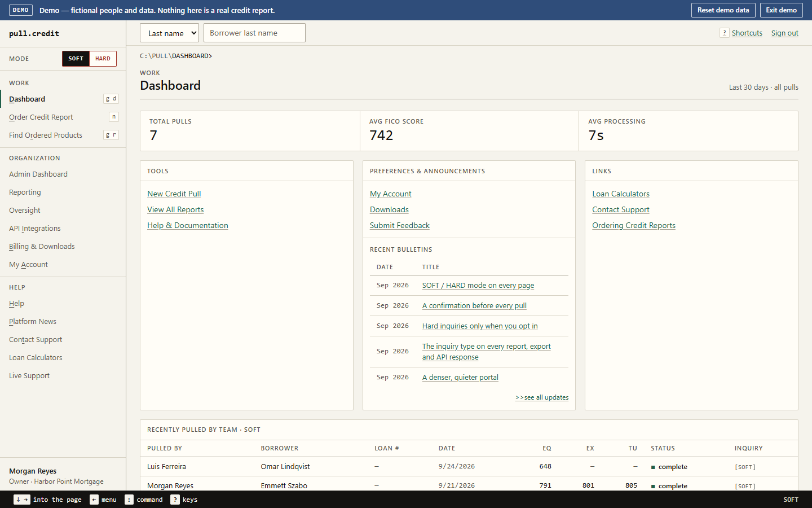Click the g d shortcut badge beside Dashboard
The height and width of the screenshot is (508, 812).
(111, 99)
